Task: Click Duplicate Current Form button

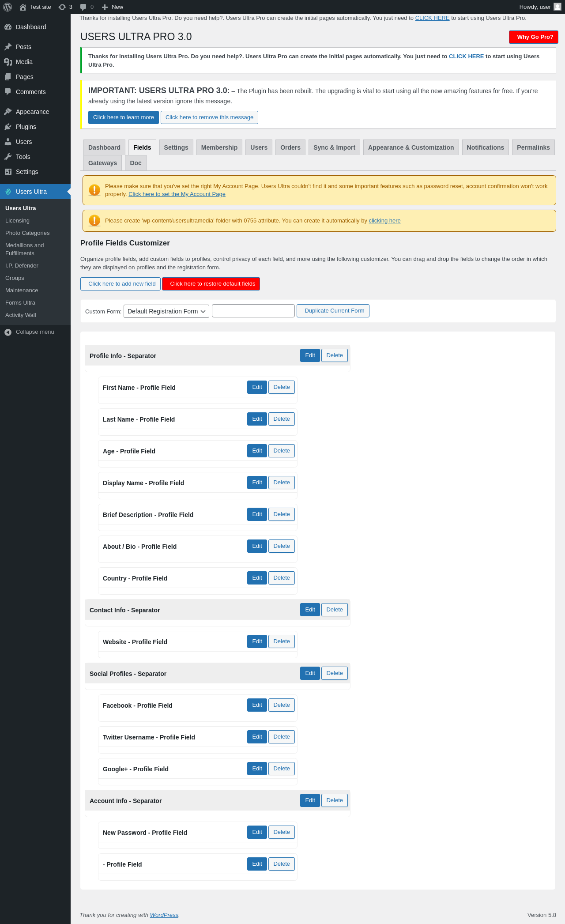Action: click(333, 311)
